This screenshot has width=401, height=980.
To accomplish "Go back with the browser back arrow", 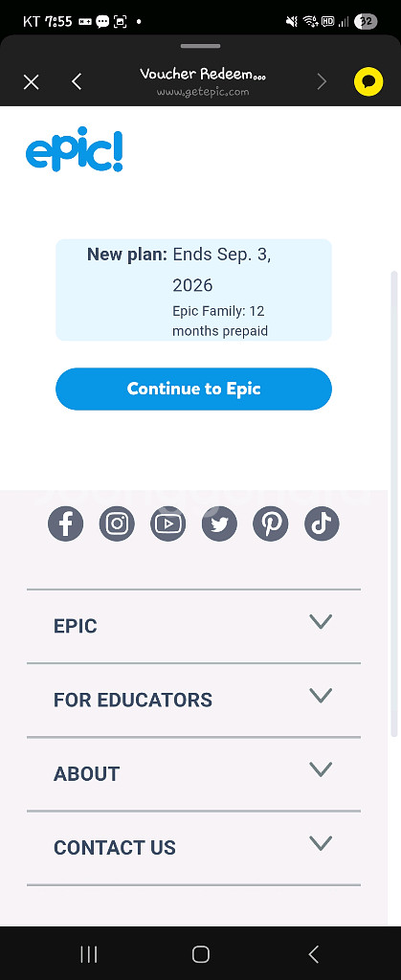I will point(77,82).
